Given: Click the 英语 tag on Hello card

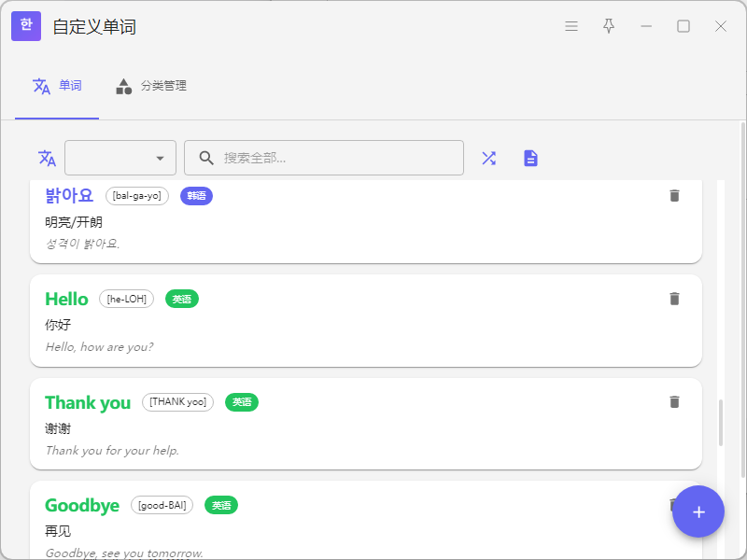Looking at the screenshot, I should pos(182,299).
